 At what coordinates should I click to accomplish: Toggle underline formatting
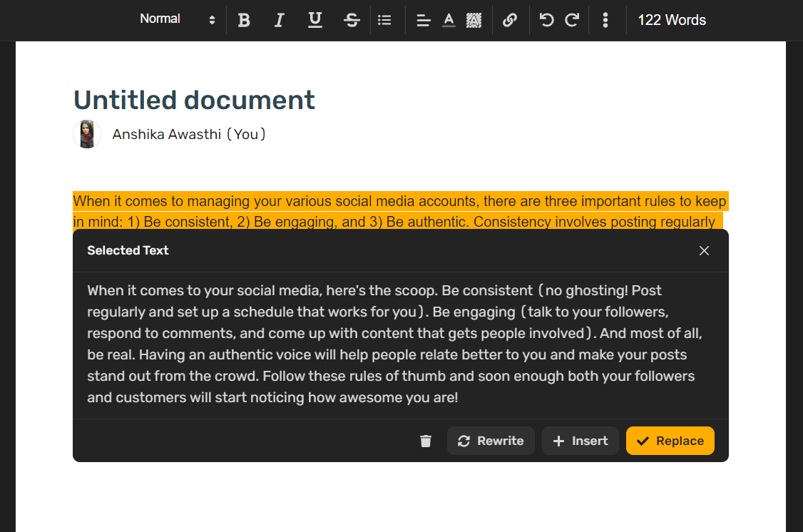(315, 20)
